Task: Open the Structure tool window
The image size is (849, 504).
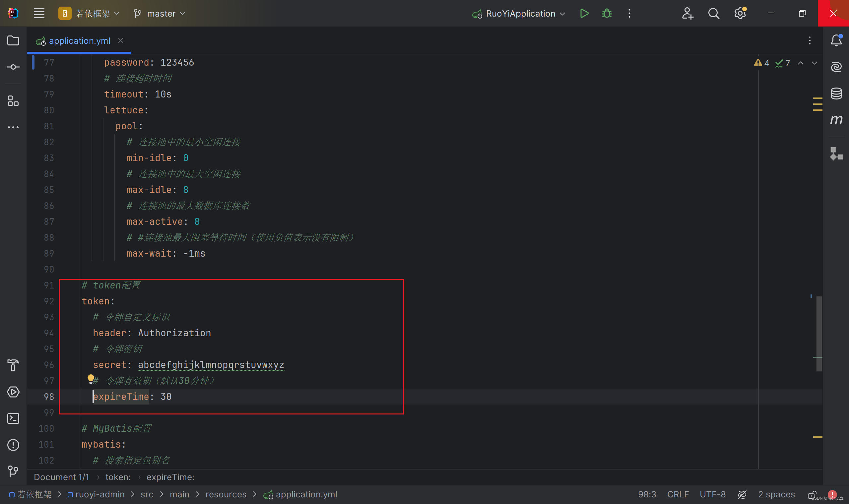Action: coord(13,101)
